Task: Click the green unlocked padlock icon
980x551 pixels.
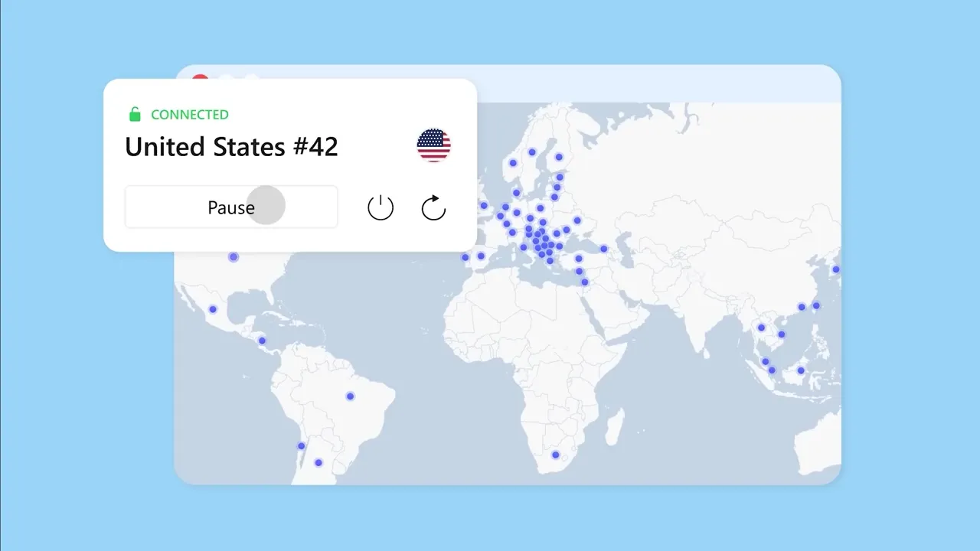Action: [x=135, y=115]
